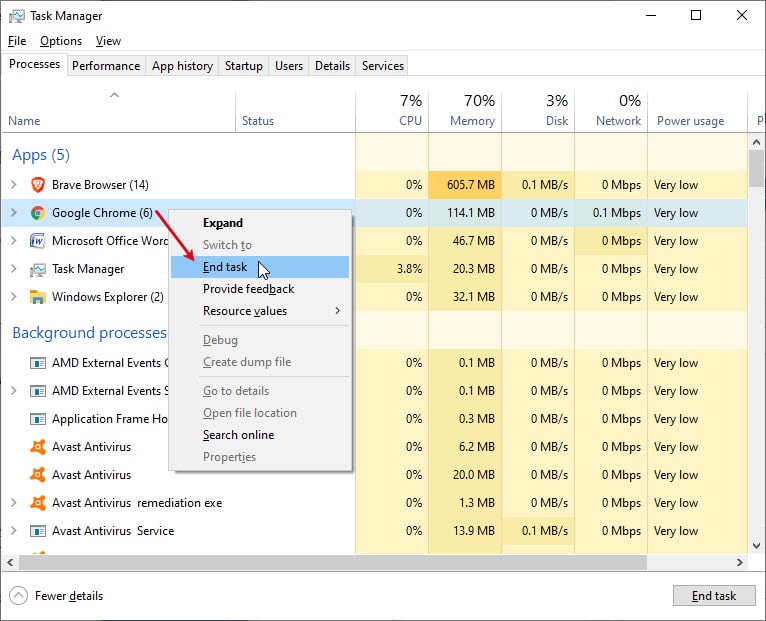Image resolution: width=766 pixels, height=621 pixels.
Task: Click the Windows Explorer (2) row name
Action: [x=107, y=297]
